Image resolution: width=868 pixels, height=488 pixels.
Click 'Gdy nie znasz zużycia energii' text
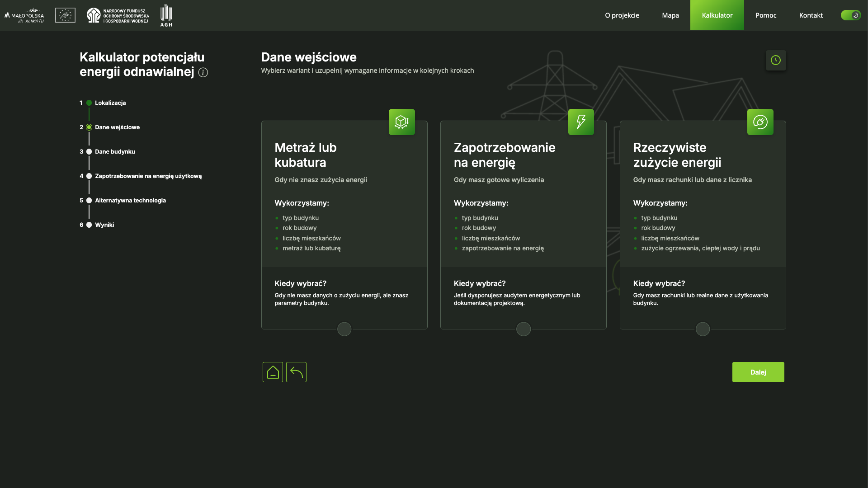pos(321,180)
